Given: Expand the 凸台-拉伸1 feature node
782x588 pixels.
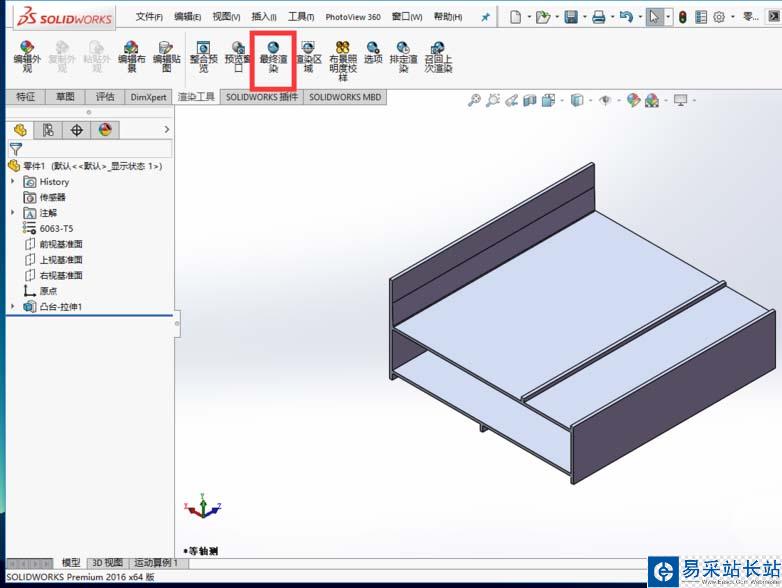Looking at the screenshot, I should (x=13, y=306).
